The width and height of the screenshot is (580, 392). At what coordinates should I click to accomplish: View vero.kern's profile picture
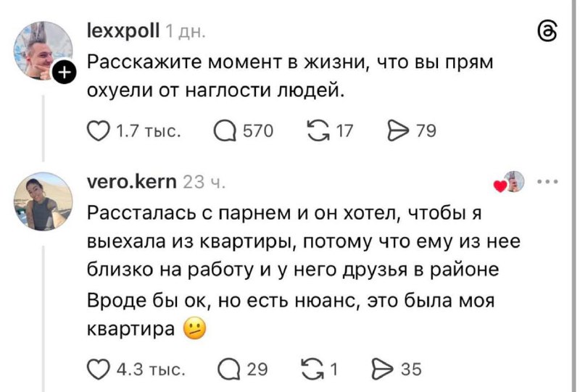(x=43, y=201)
